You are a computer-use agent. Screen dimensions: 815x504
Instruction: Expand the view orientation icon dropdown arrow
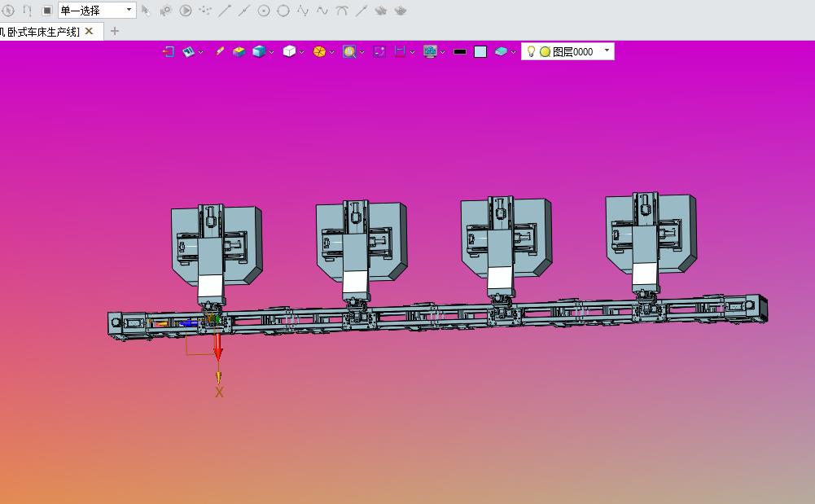coord(200,52)
